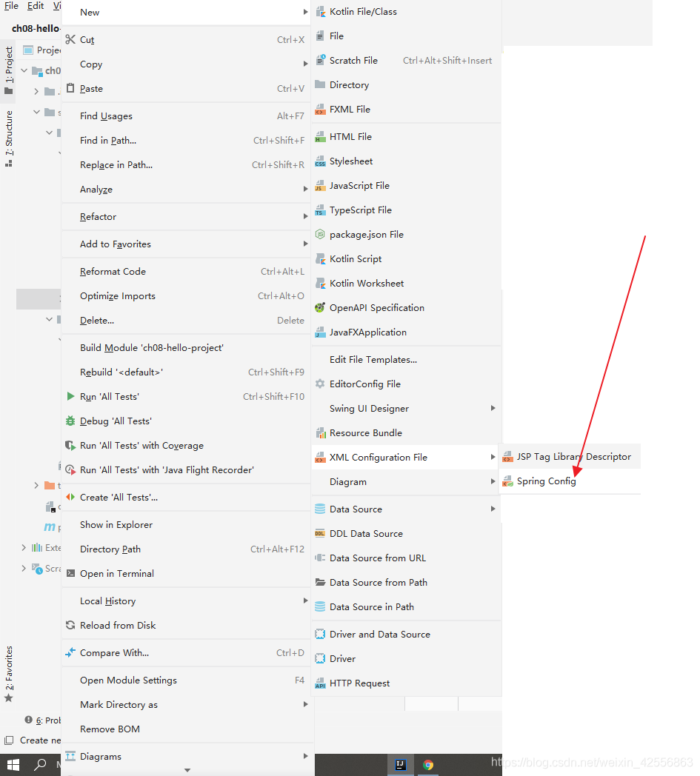This screenshot has width=700, height=776.
Task: Choose Spring Config option
Action: click(570, 481)
